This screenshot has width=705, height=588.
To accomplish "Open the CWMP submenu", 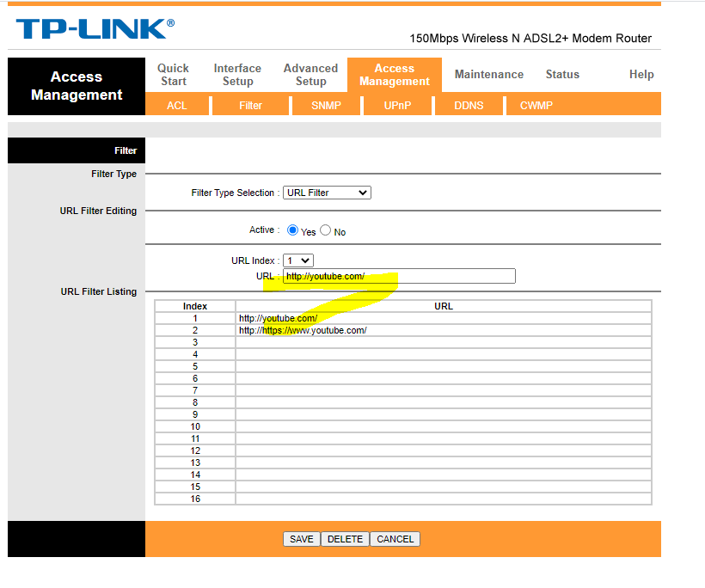I will [536, 106].
